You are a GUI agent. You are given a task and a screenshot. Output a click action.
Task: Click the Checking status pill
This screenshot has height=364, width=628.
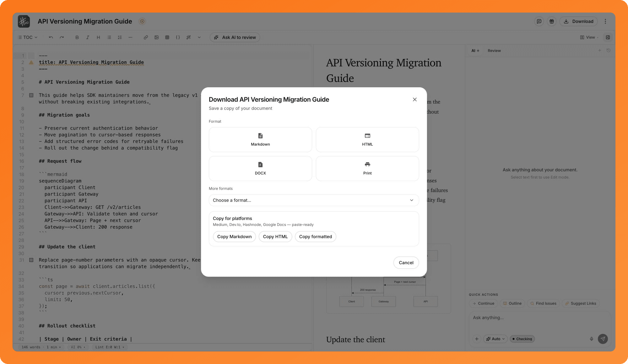tap(522, 339)
